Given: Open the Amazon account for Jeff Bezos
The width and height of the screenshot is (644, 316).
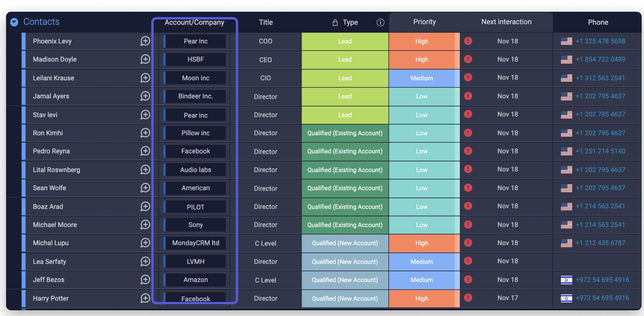Looking at the screenshot, I should click(x=195, y=280).
